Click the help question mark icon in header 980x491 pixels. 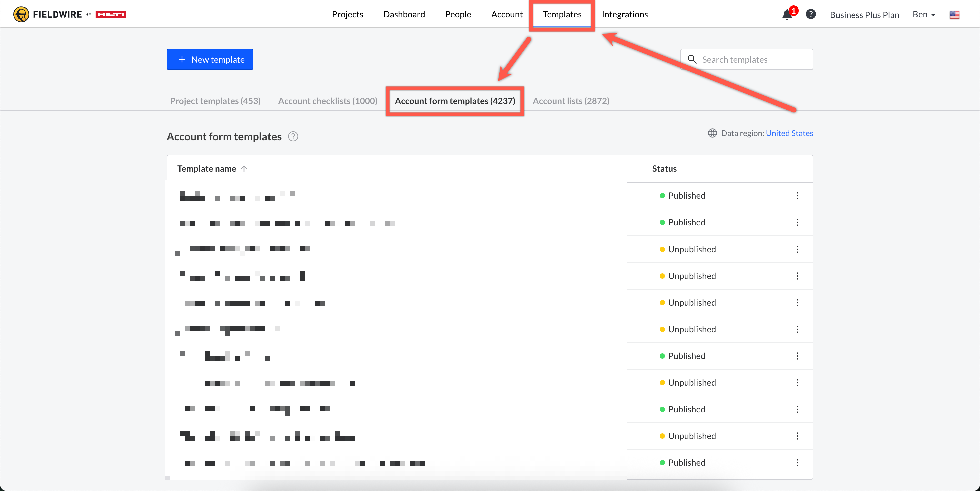pos(811,14)
